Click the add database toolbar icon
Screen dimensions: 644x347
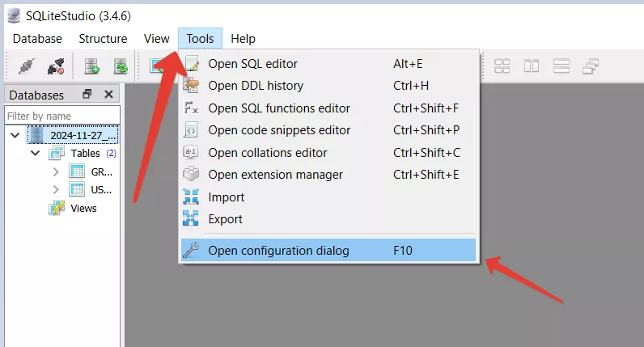tap(91, 66)
